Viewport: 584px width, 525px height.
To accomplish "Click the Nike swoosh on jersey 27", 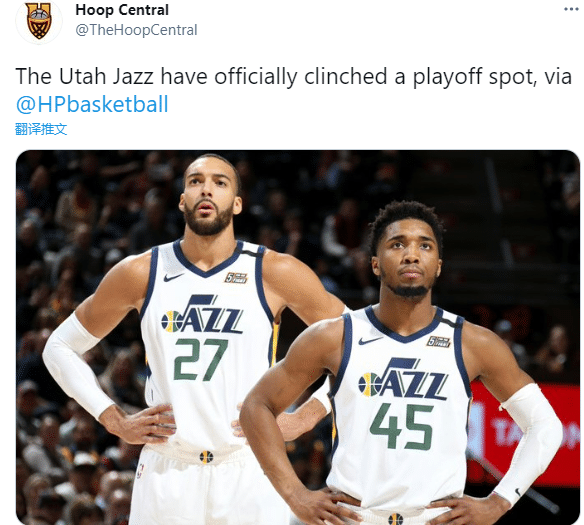I will tap(173, 277).
